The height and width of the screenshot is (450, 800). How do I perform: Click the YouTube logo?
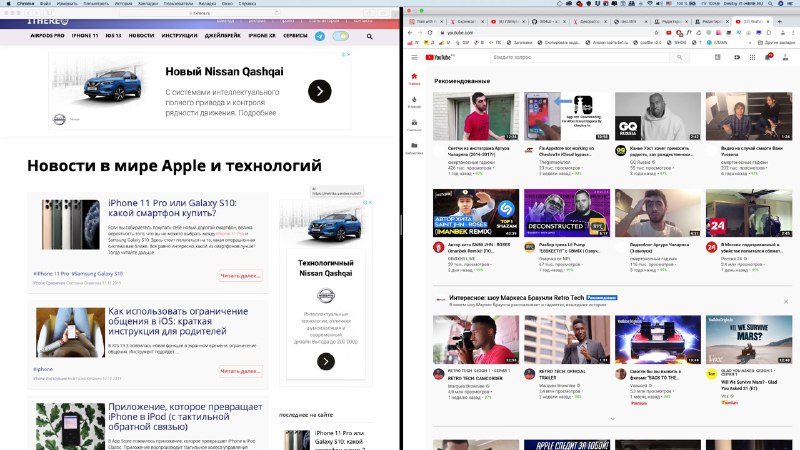439,58
